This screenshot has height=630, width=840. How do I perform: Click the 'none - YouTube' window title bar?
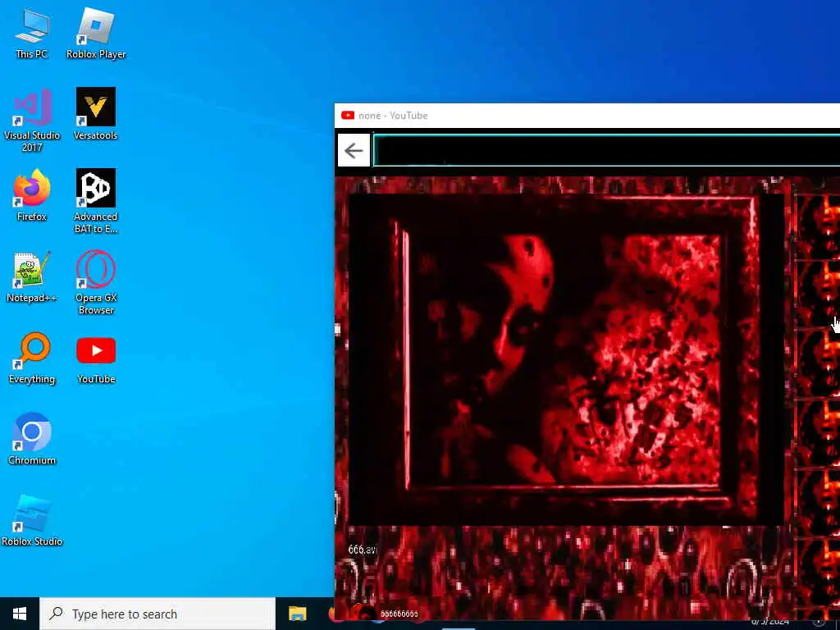(x=587, y=115)
